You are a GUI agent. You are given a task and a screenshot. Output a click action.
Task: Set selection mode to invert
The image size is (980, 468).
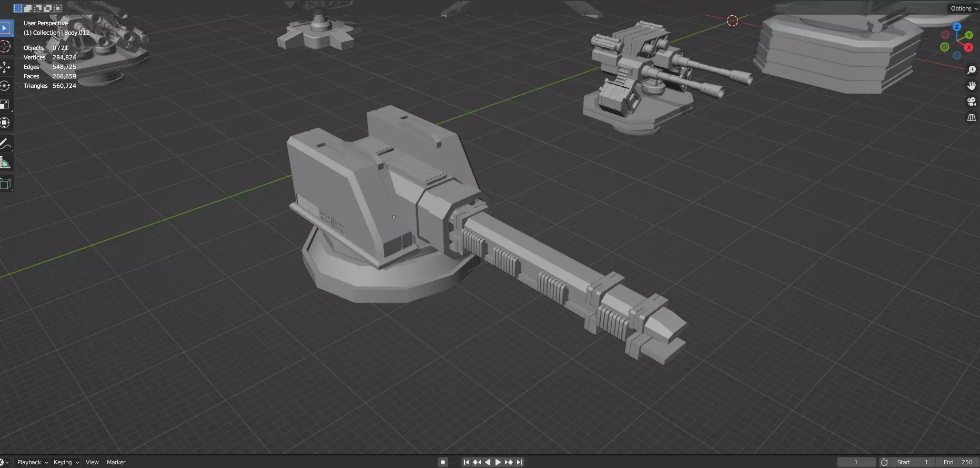pyautogui.click(x=48, y=8)
